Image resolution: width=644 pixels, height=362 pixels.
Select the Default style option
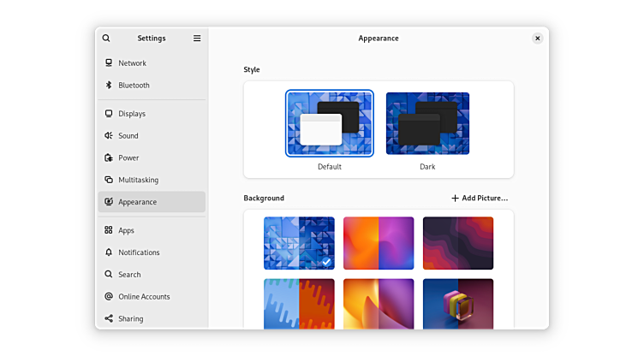click(330, 124)
